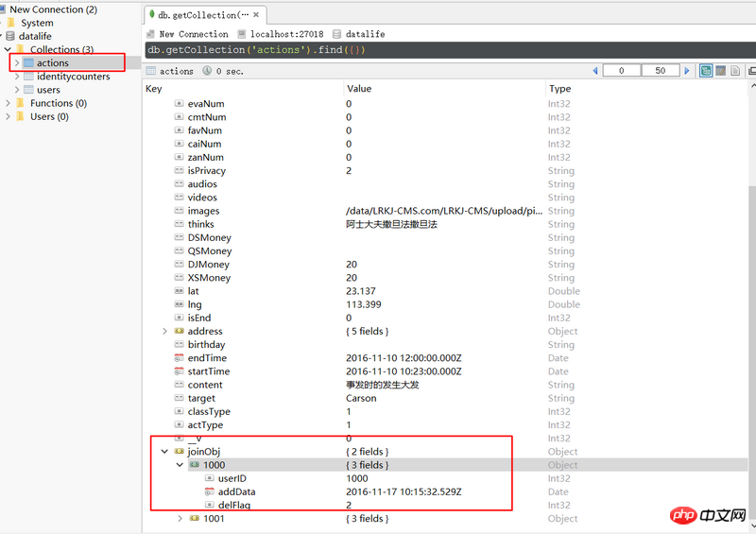
Task: Expand the 1001 sub-object row
Action: pyautogui.click(x=180, y=519)
